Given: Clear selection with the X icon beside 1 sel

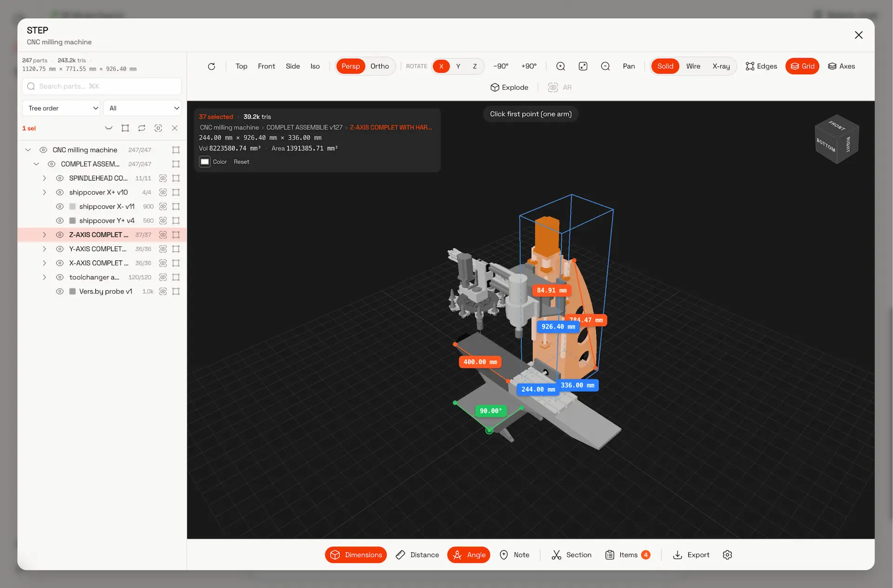Looking at the screenshot, I should click(174, 128).
